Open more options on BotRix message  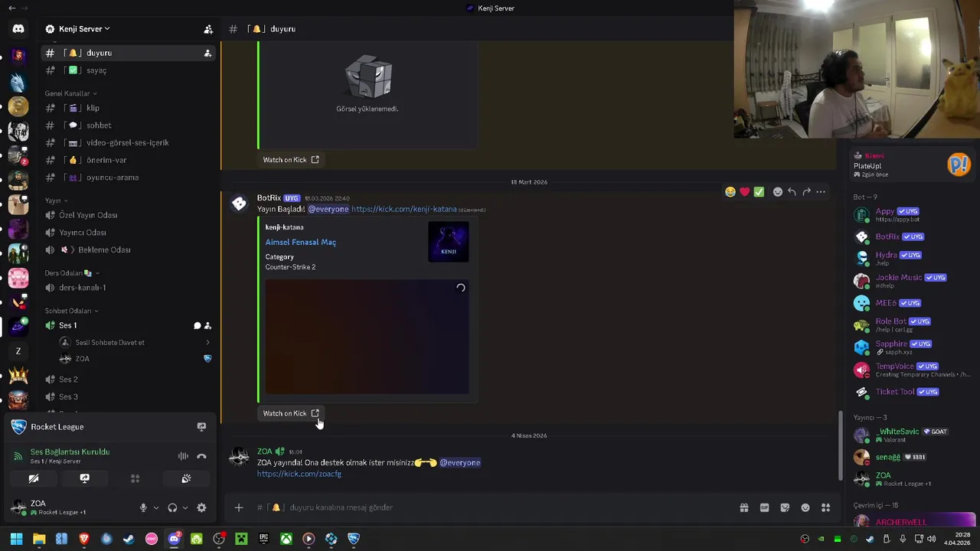(x=821, y=192)
